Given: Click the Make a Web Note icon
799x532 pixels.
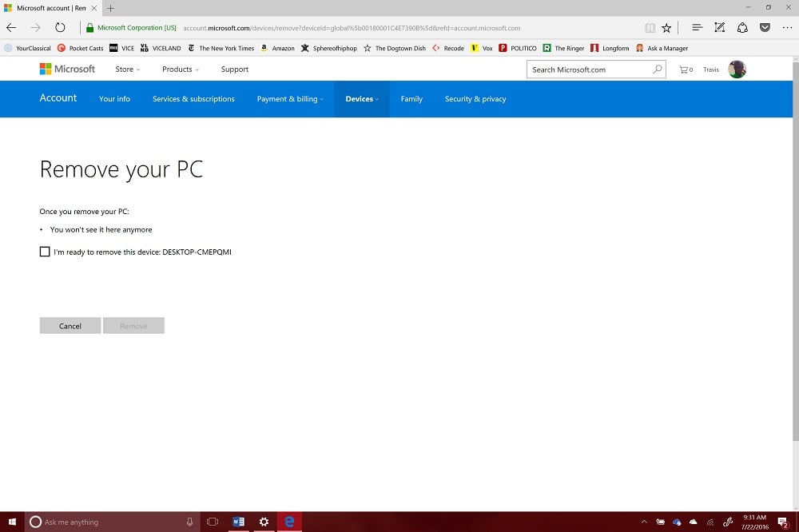Looking at the screenshot, I should [x=720, y=27].
